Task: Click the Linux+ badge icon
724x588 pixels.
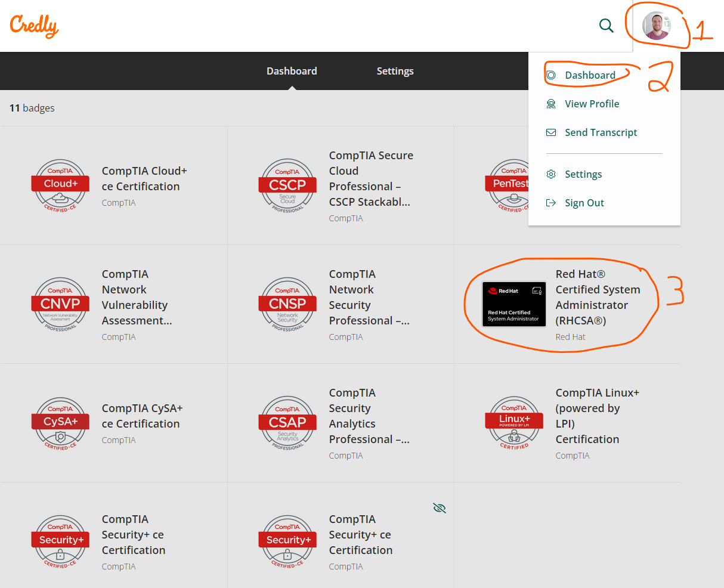Action: point(514,423)
